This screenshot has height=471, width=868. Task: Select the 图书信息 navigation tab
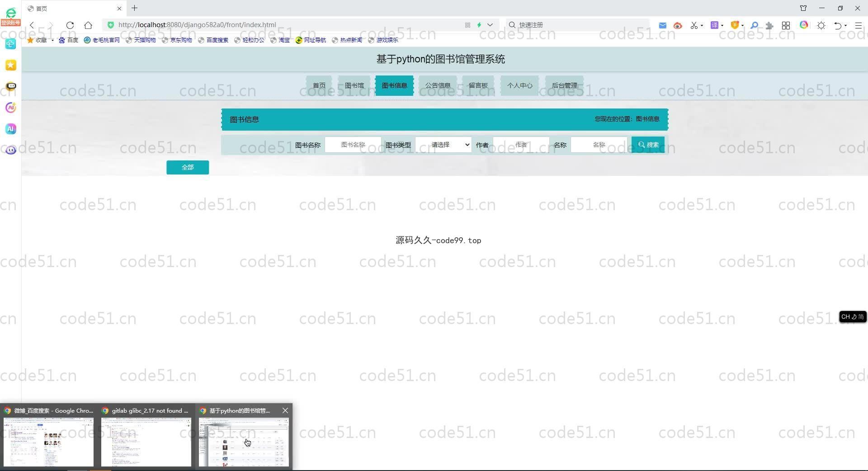pyautogui.click(x=394, y=85)
